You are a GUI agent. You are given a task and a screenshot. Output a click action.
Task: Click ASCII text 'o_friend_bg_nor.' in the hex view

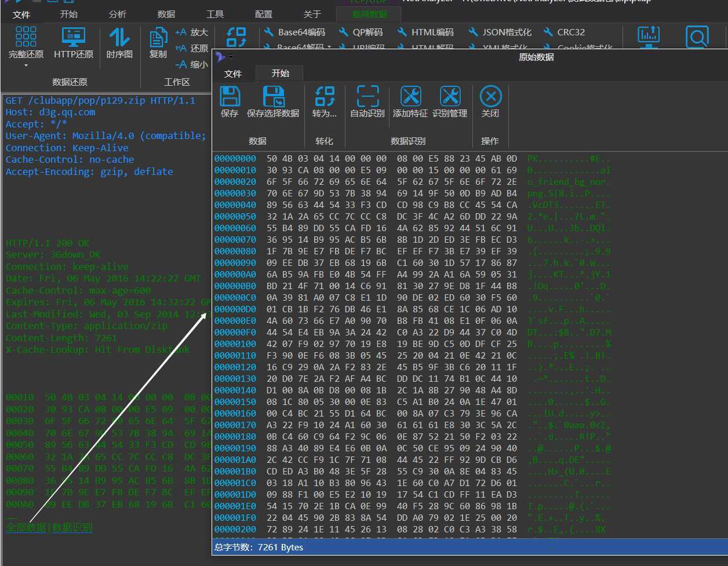pos(568,181)
